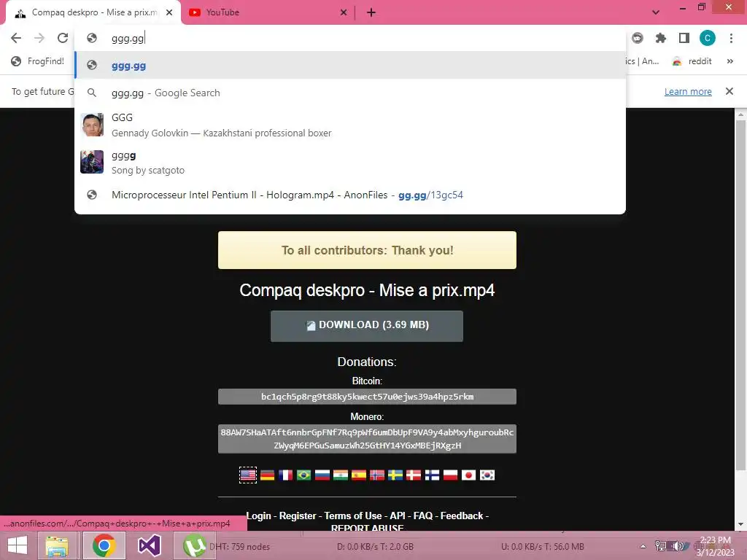Open the tab search dropdown chevron
747x560 pixels.
pyautogui.click(x=656, y=12)
